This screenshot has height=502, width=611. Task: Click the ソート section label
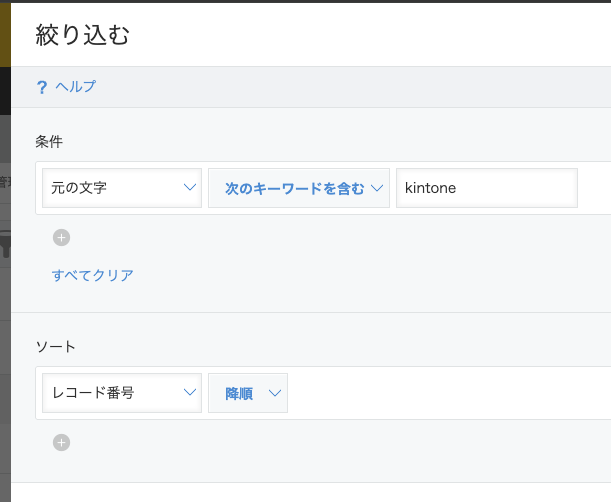click(55, 346)
